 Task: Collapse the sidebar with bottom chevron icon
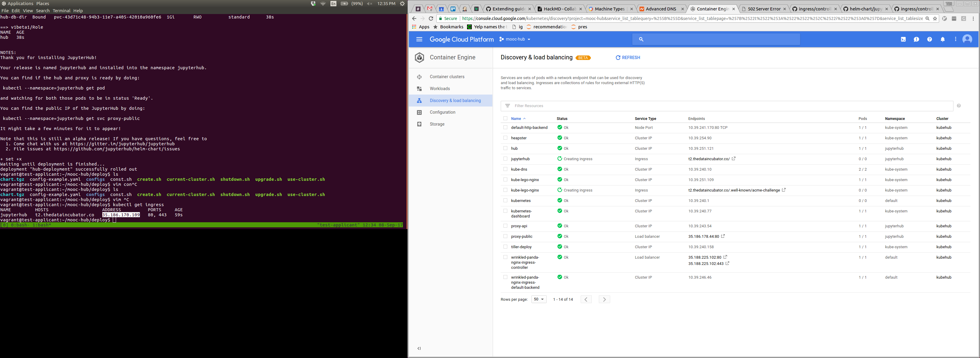[419, 348]
